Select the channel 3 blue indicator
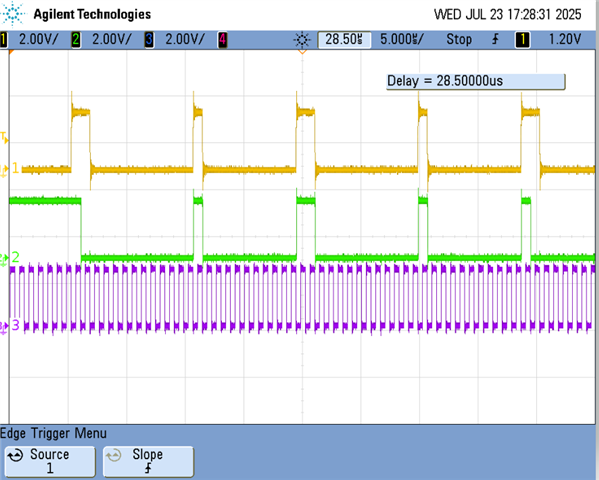 click(149, 40)
